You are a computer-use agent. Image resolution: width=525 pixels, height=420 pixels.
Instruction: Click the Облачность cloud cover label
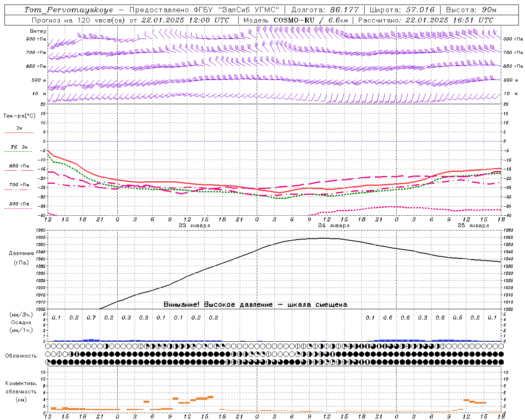[21, 356]
